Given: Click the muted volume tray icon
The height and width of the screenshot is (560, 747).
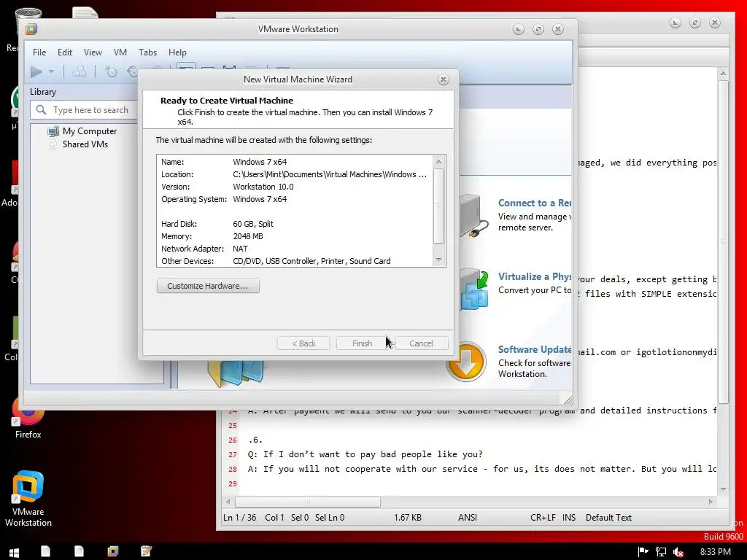Looking at the screenshot, I should (678, 552).
